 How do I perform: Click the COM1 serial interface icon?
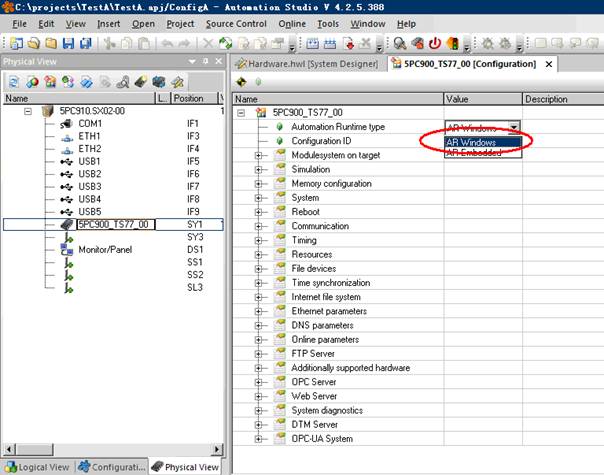click(65, 124)
